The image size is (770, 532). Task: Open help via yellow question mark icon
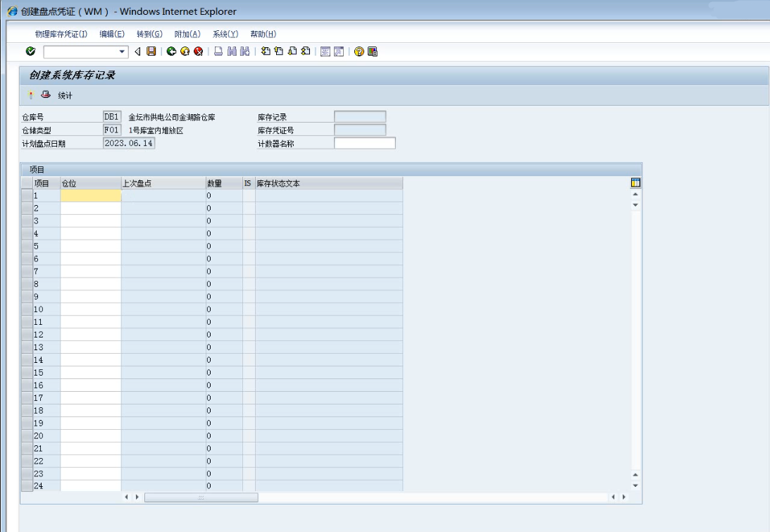click(359, 51)
